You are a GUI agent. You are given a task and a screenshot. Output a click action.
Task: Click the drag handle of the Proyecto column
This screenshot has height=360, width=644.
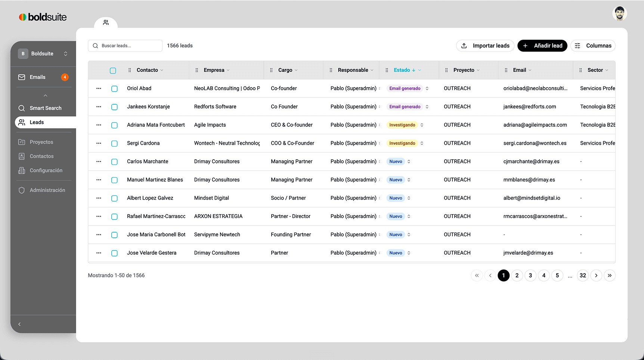tap(446, 70)
